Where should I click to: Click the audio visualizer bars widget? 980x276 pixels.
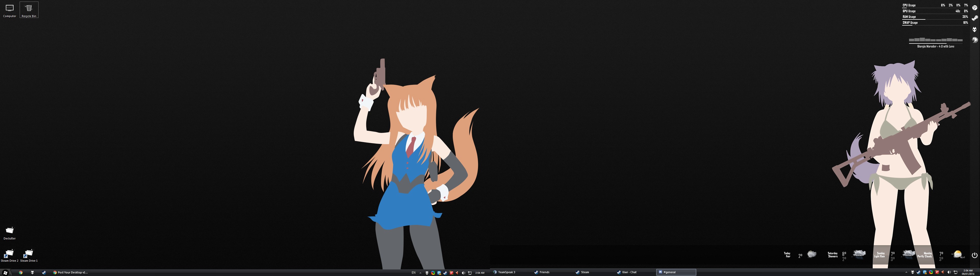[x=936, y=39]
